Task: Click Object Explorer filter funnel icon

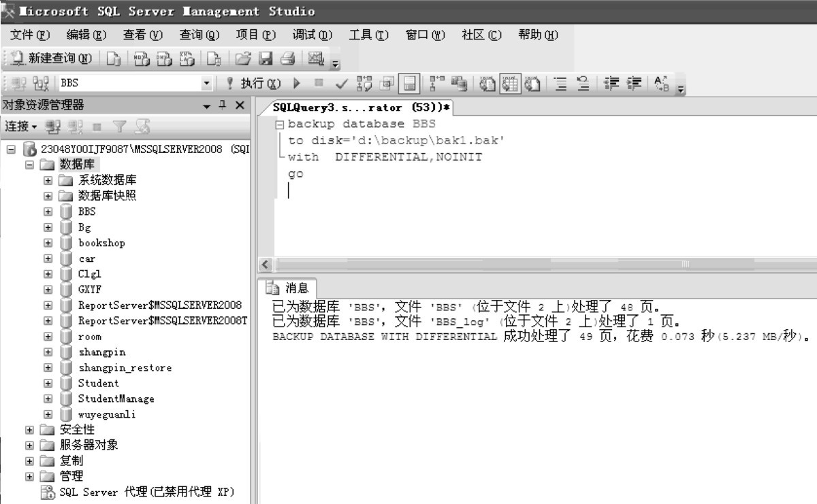Action: tap(119, 127)
